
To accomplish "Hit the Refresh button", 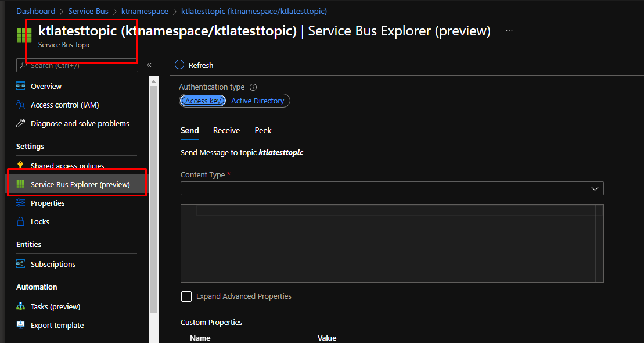I will tap(194, 65).
